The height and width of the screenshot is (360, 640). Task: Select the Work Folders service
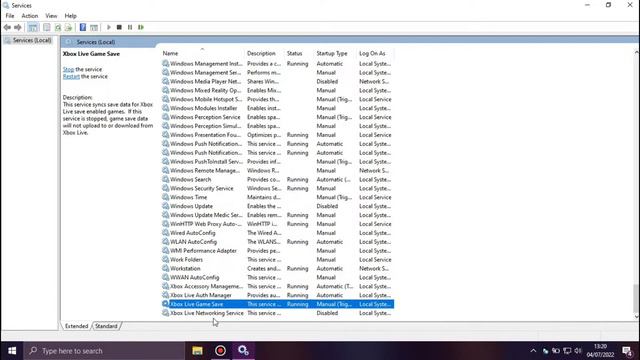(x=278, y=260)
